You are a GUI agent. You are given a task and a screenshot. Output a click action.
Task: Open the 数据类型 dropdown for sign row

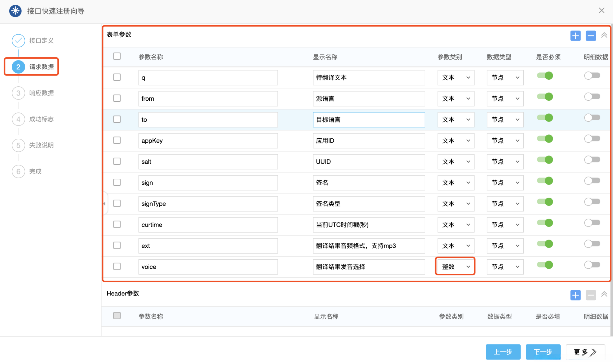[x=505, y=183]
